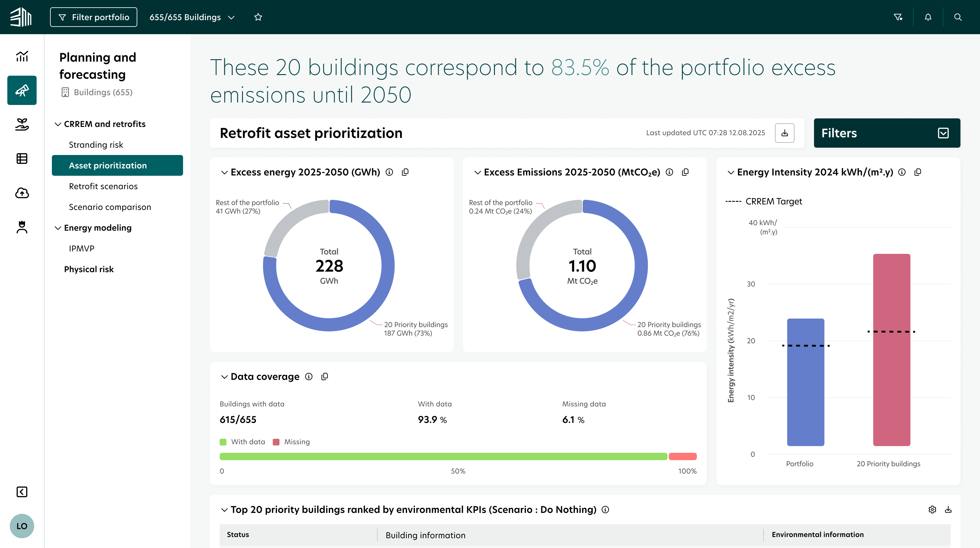Collapse the Data coverage card chevron
Image resolution: width=980 pixels, height=548 pixels.
click(225, 377)
